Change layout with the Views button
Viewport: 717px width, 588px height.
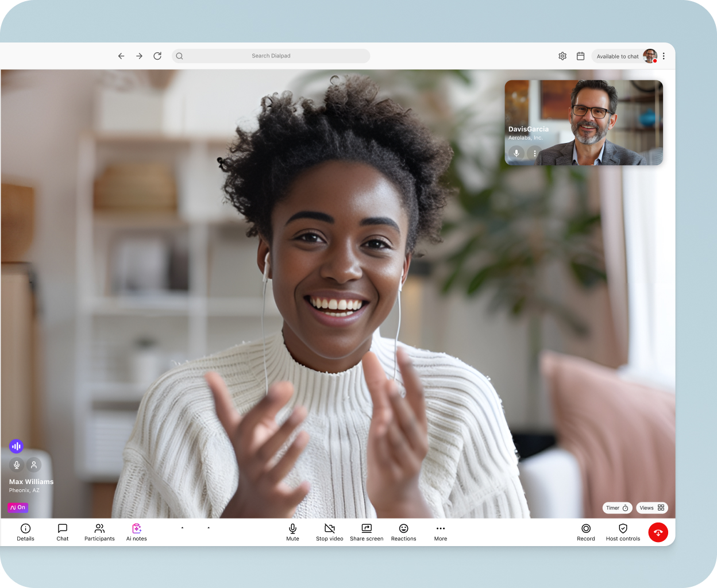click(x=652, y=508)
